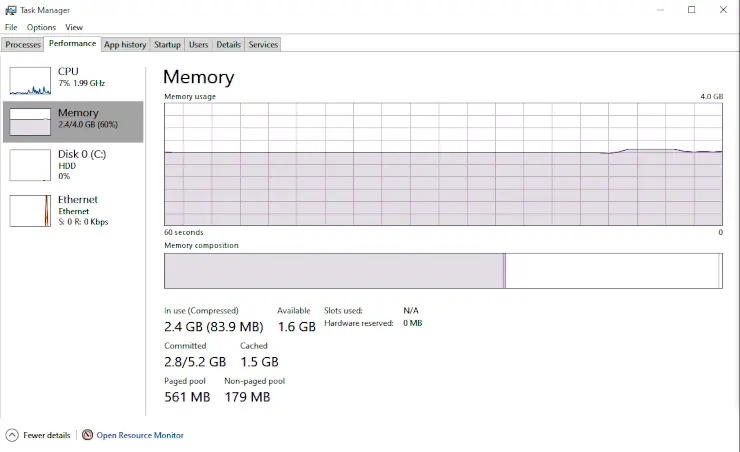The height and width of the screenshot is (452, 740).
Task: Collapse with the Fewer details arrow
Action: (x=12, y=435)
